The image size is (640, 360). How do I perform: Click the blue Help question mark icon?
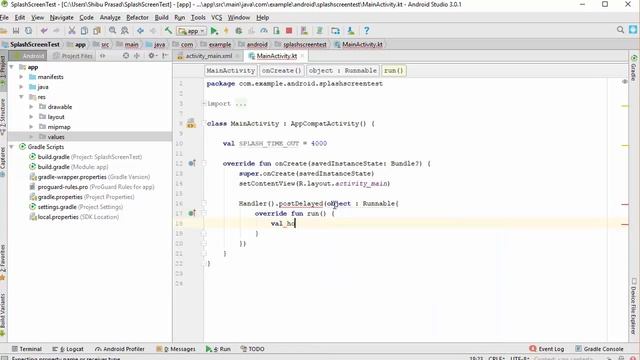(x=367, y=31)
